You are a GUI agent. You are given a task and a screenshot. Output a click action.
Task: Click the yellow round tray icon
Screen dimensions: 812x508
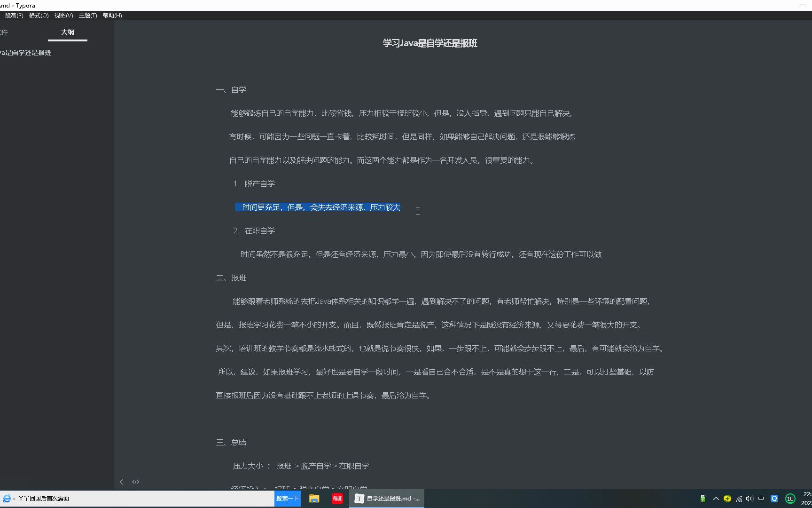(727, 499)
